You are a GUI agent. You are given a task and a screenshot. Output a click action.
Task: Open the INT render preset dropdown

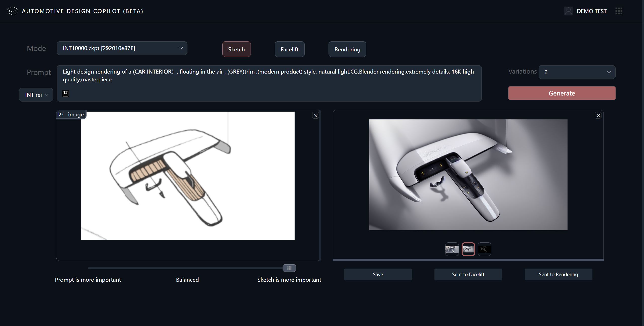36,95
